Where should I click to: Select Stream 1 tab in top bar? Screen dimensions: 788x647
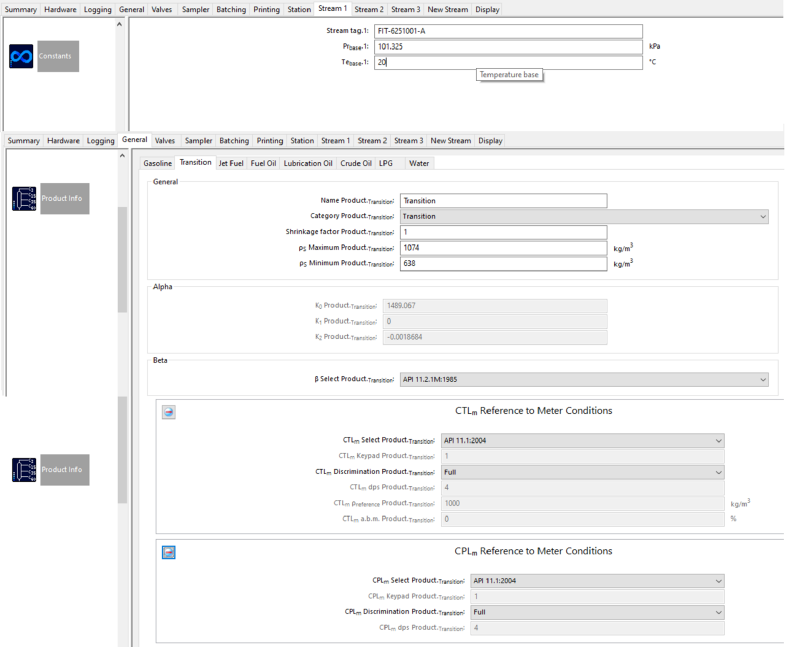[x=332, y=9]
